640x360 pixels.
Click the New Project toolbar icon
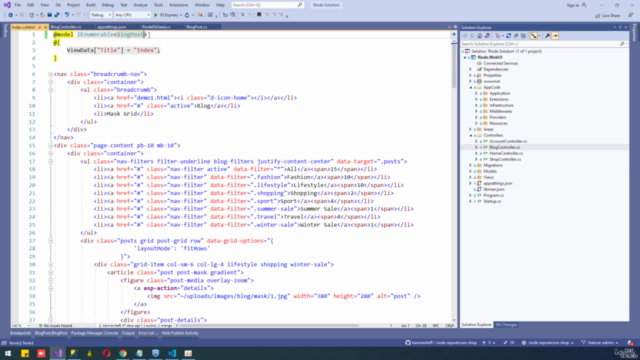coord(31,15)
